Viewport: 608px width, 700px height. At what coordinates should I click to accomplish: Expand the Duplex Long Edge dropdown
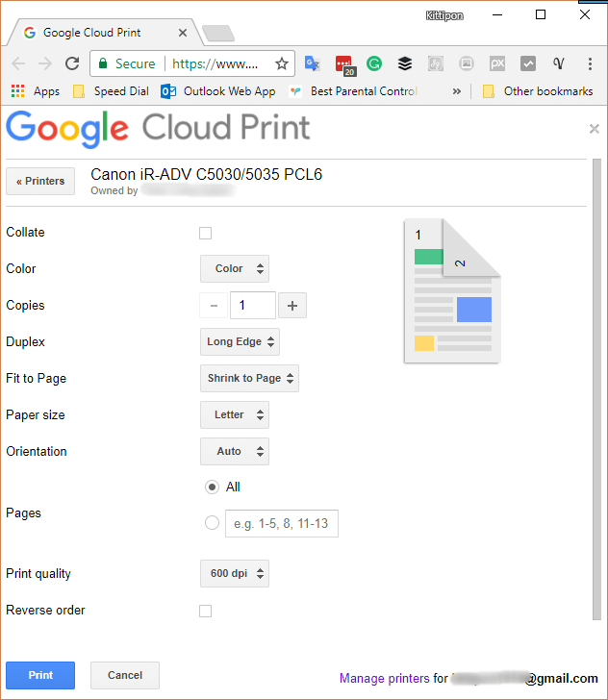pos(240,342)
